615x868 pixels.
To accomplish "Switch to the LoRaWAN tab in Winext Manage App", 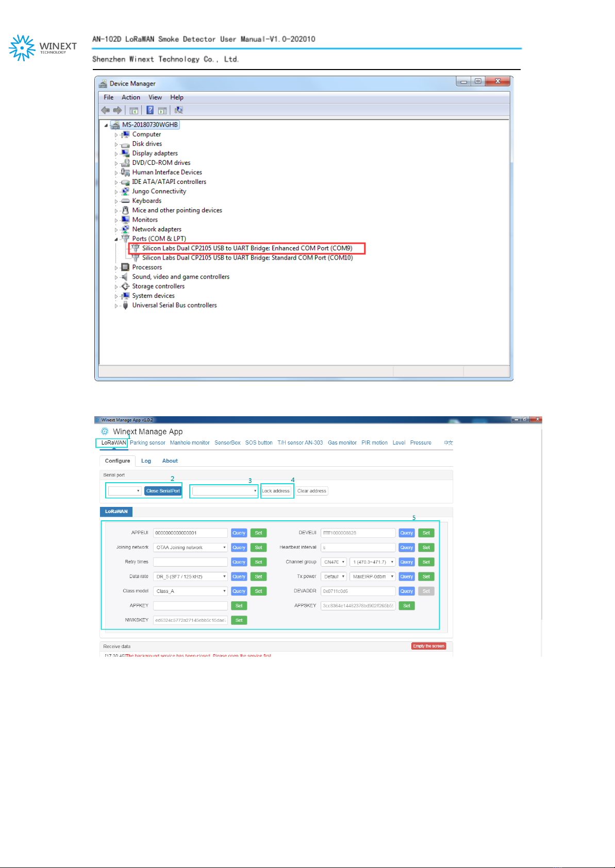I will tap(113, 442).
